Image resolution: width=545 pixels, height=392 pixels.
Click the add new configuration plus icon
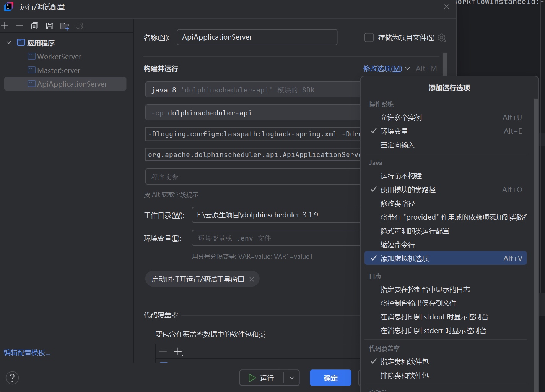(5, 26)
